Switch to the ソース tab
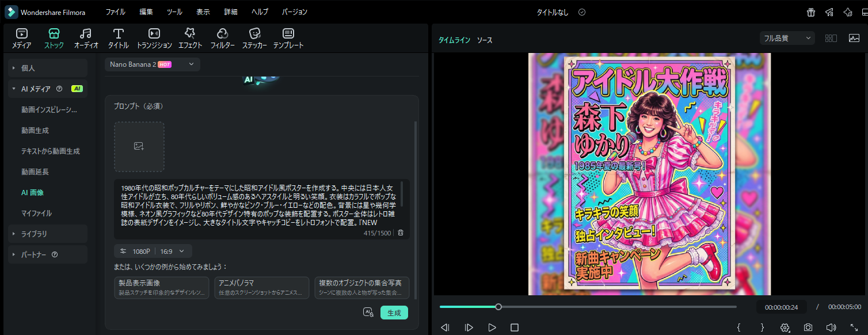This screenshot has width=868, height=335. (x=485, y=40)
